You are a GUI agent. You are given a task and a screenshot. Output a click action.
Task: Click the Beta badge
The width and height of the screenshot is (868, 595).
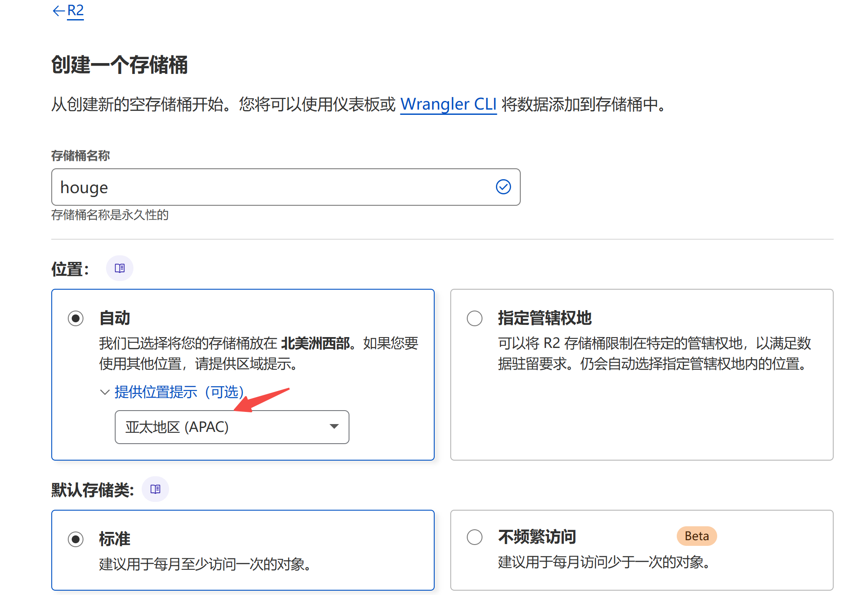tap(697, 536)
